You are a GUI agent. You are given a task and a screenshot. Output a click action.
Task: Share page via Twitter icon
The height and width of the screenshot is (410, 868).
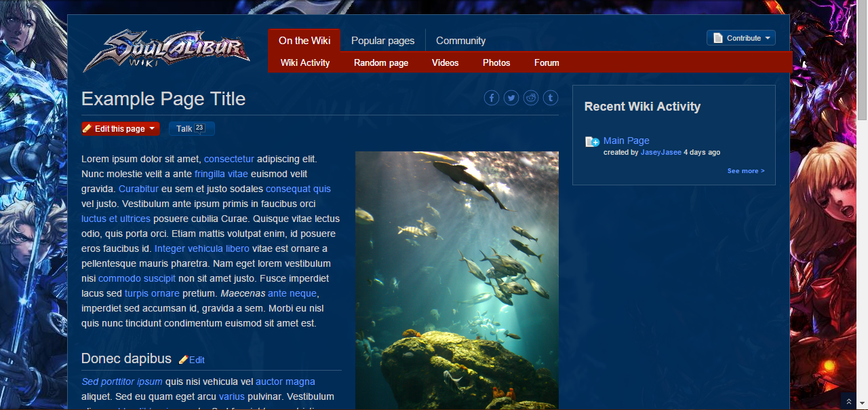pyautogui.click(x=511, y=98)
